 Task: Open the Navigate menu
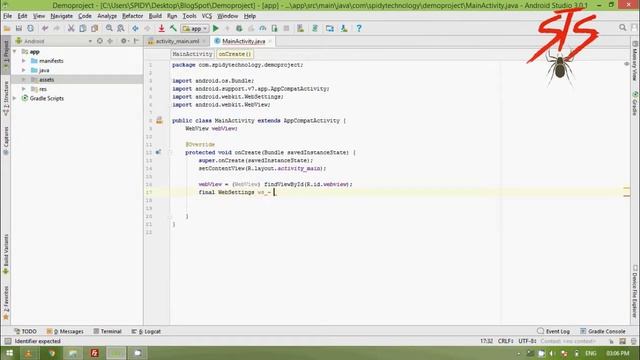click(x=62, y=16)
